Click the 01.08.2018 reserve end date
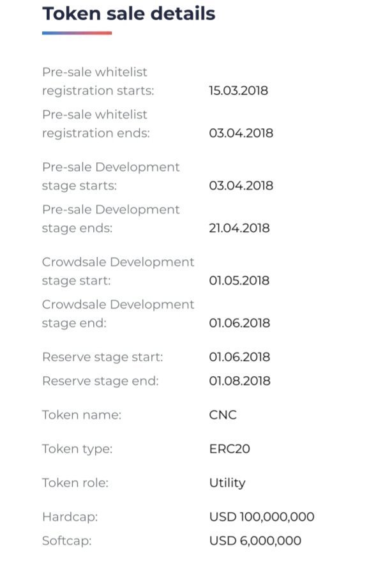The image size is (392, 562). coord(239,381)
